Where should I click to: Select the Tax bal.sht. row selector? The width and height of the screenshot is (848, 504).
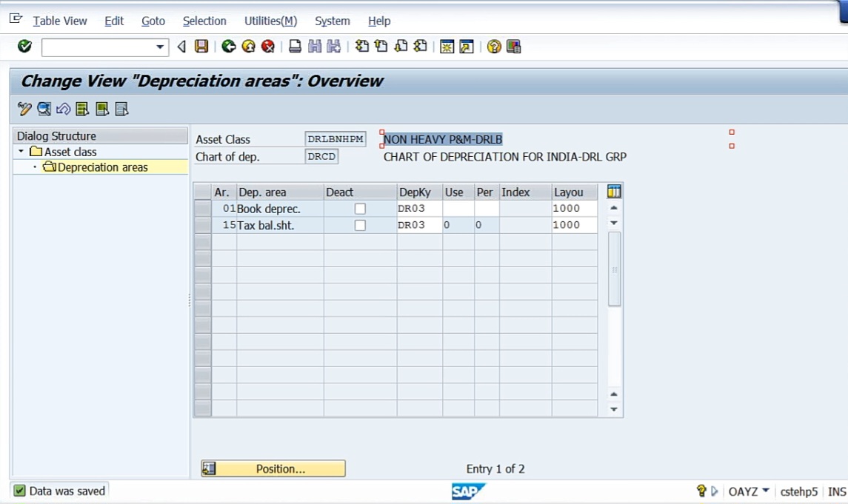pos(202,225)
